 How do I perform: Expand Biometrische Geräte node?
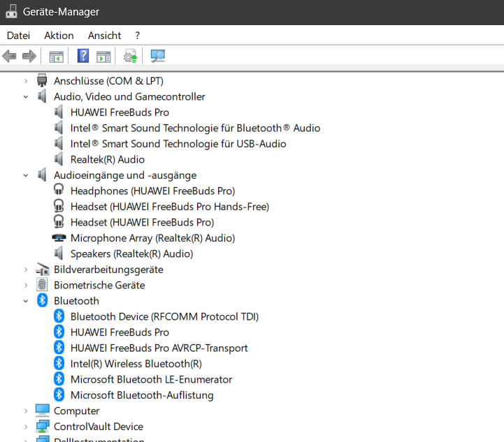tap(26, 286)
